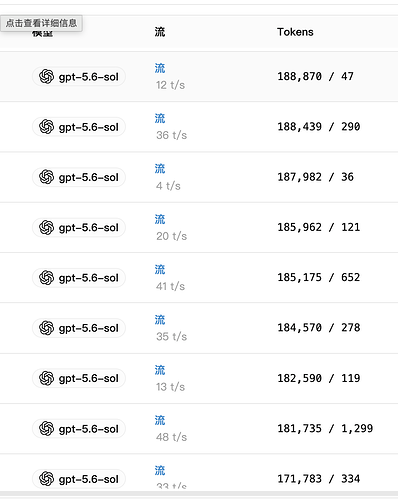Viewport: 398px width, 500px height.
Task: Click the 流 column header
Action: point(160,32)
